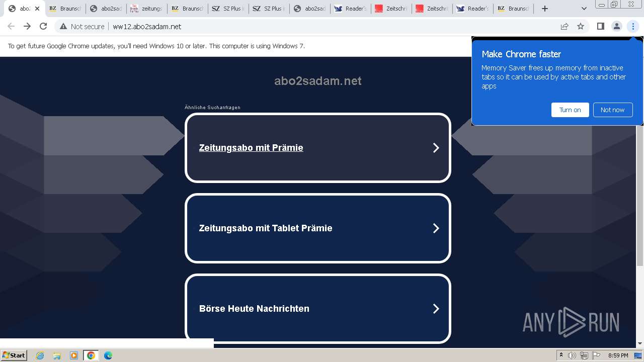644x362 pixels.
Task: Switch to the zeitungs tab
Action: click(x=146, y=9)
